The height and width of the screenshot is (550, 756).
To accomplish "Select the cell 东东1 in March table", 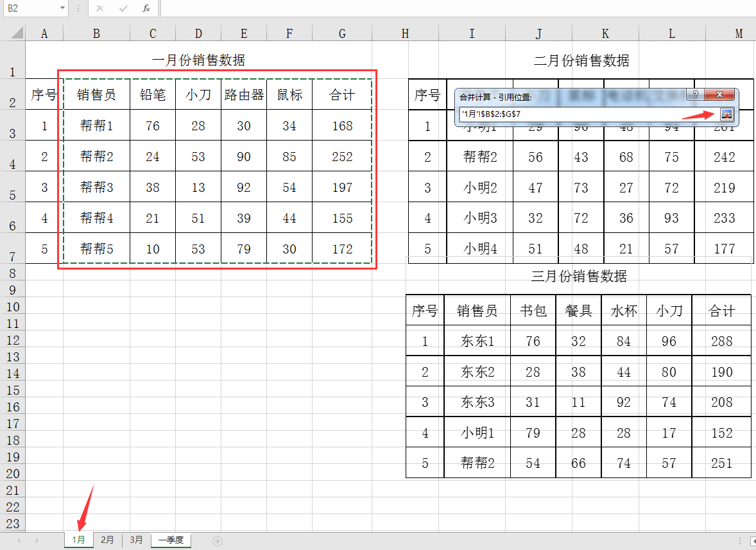I will (477, 341).
